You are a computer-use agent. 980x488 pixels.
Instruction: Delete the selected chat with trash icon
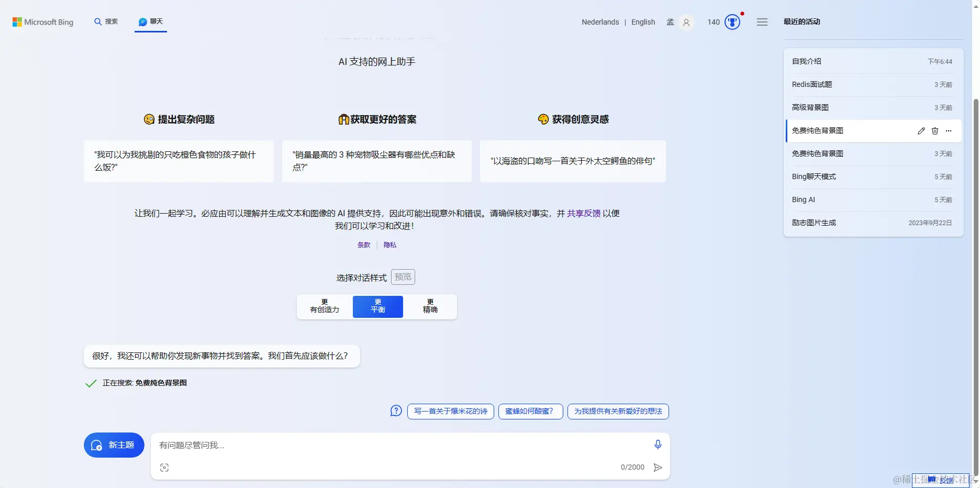point(935,131)
